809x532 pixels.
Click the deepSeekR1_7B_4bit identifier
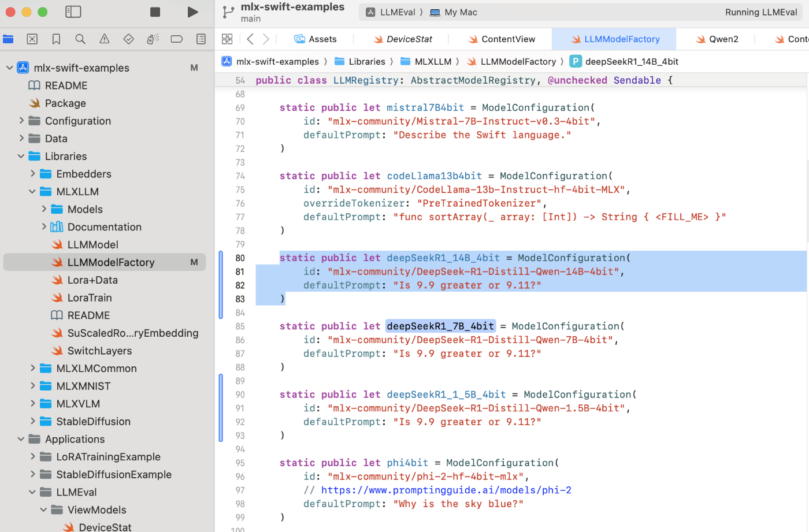[440, 326]
